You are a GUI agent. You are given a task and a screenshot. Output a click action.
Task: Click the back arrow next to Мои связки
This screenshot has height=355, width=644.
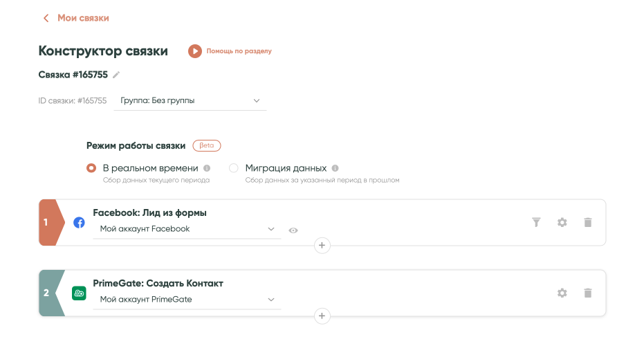coord(46,18)
